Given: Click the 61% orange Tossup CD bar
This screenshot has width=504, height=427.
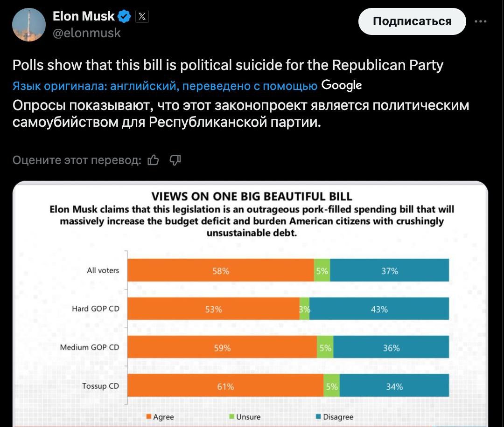Looking at the screenshot, I should point(225,386).
